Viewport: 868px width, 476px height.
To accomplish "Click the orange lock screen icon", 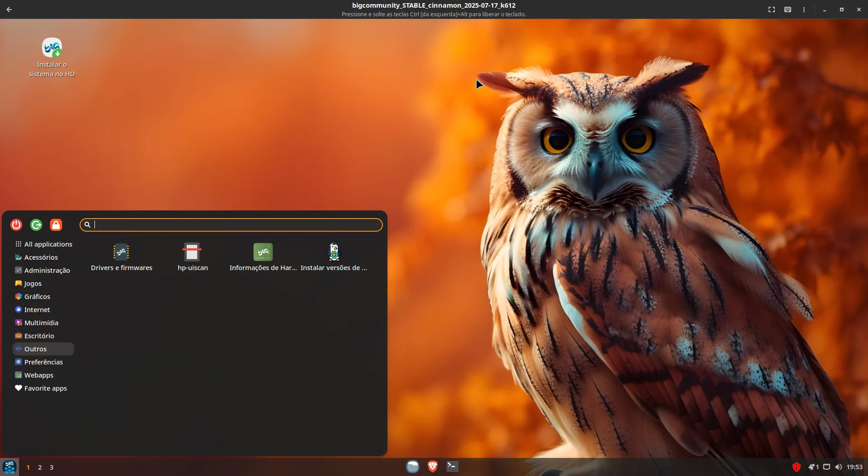I will tap(56, 224).
